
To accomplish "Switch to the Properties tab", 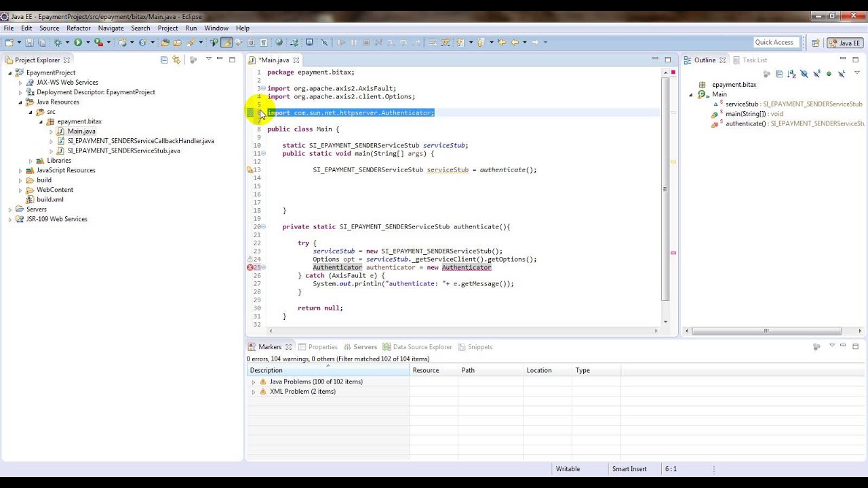I will pos(318,347).
